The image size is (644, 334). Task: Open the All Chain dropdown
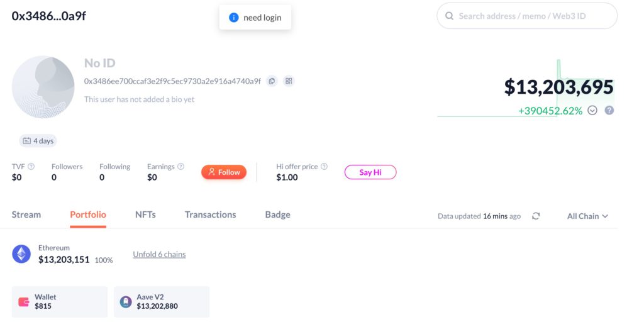click(587, 216)
